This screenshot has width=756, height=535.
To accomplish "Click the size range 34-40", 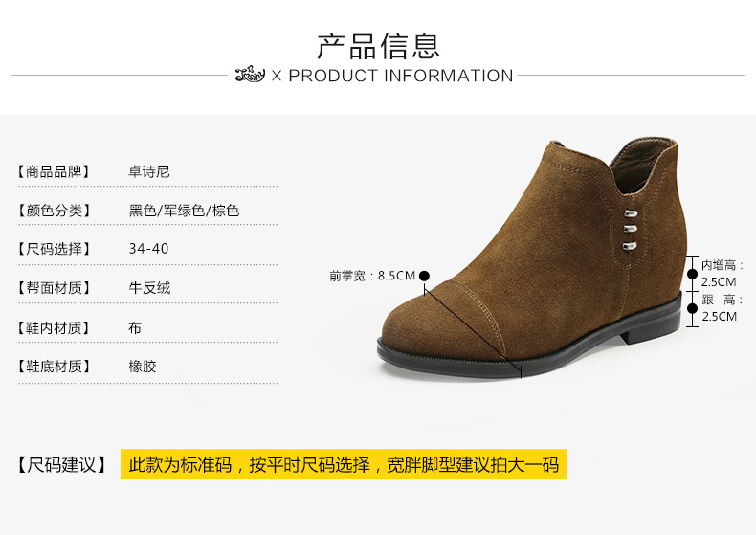I will click(x=148, y=249).
